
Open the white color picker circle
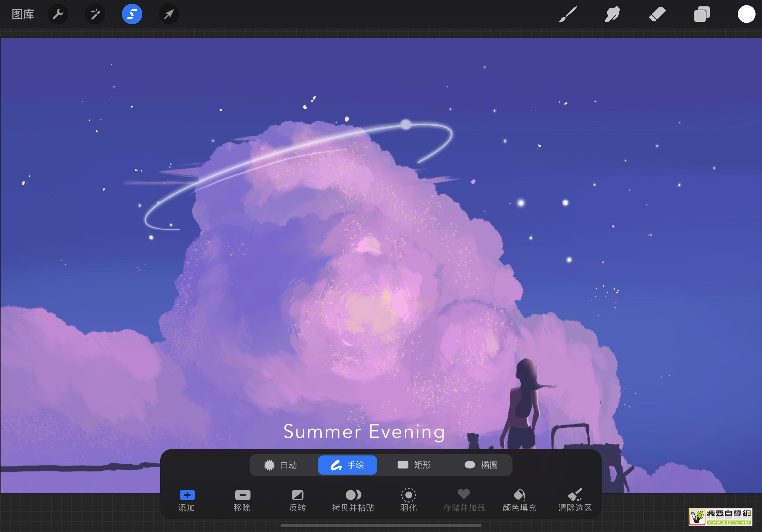(746, 14)
